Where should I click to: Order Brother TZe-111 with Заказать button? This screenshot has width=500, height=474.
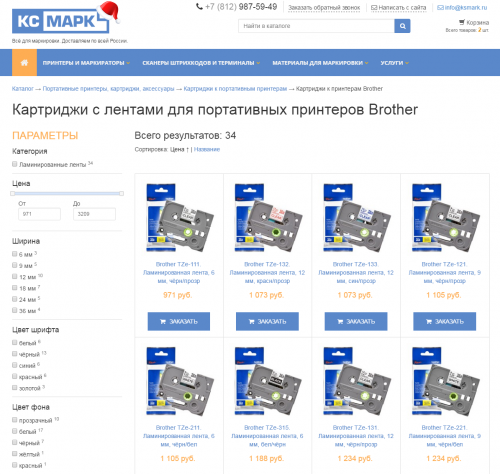(x=179, y=321)
